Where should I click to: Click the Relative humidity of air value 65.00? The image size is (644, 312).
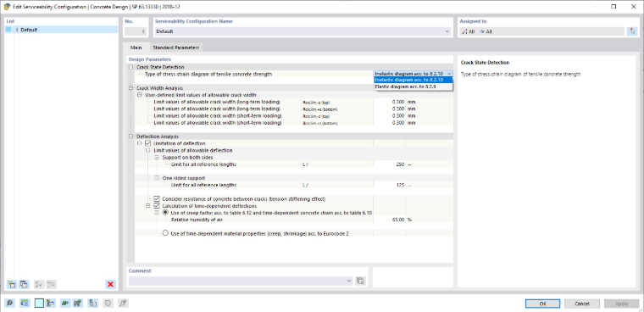[x=389, y=220]
